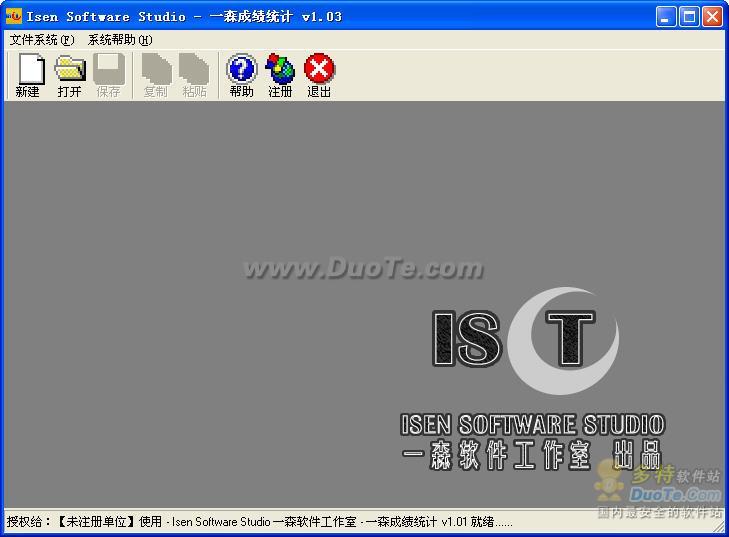This screenshot has width=729, height=537.
Task: Open a file with the 打开 icon
Action: click(70, 75)
